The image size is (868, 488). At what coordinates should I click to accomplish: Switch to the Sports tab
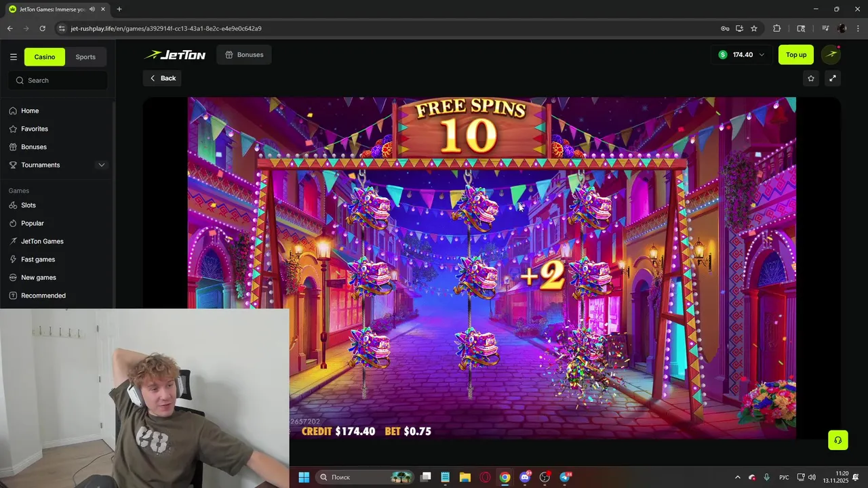coord(85,57)
